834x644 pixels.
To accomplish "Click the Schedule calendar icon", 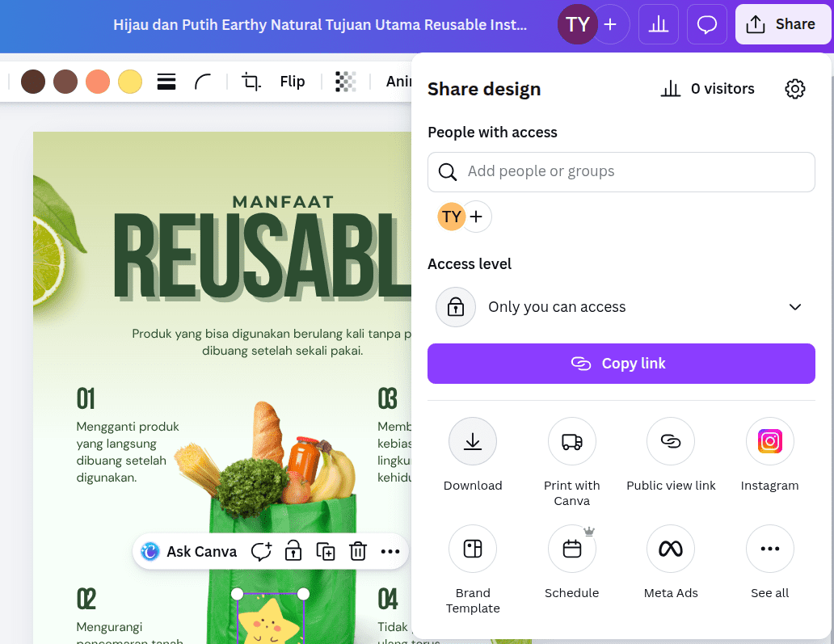I will pyautogui.click(x=571, y=549).
